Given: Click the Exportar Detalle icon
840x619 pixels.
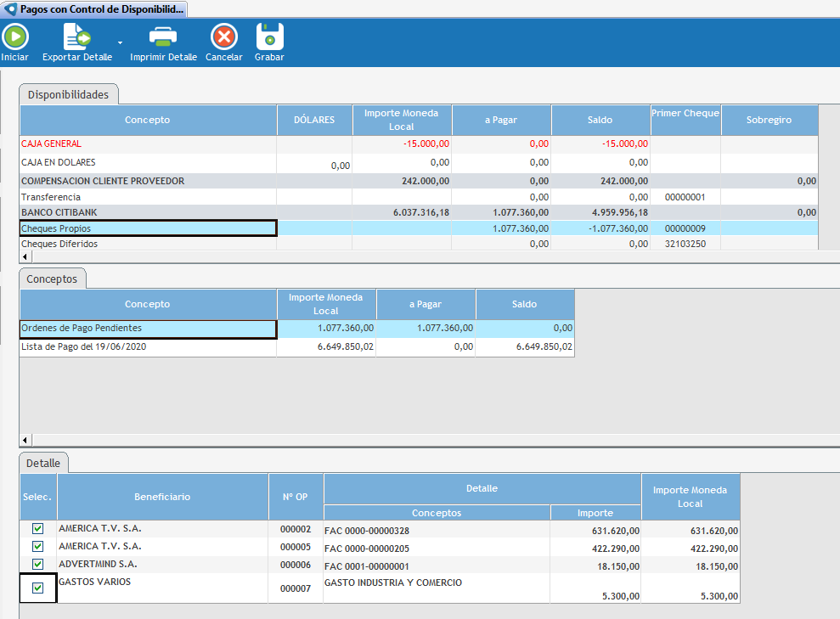Looking at the screenshot, I should pos(77,37).
